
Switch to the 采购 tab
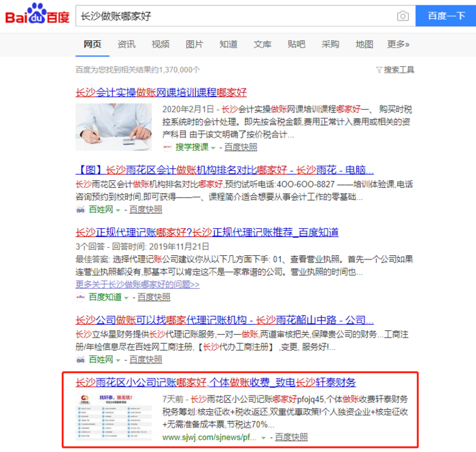[330, 44]
